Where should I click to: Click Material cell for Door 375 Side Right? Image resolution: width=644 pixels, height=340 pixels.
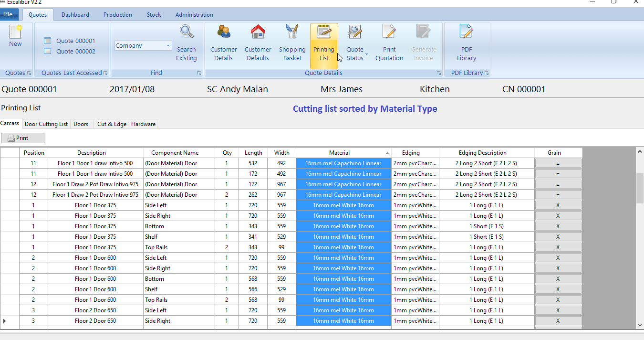click(x=343, y=216)
